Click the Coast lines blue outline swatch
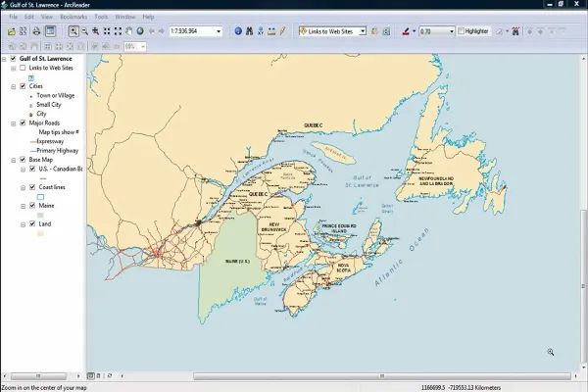Image resolution: width=588 pixels, height=392 pixels. (40, 197)
